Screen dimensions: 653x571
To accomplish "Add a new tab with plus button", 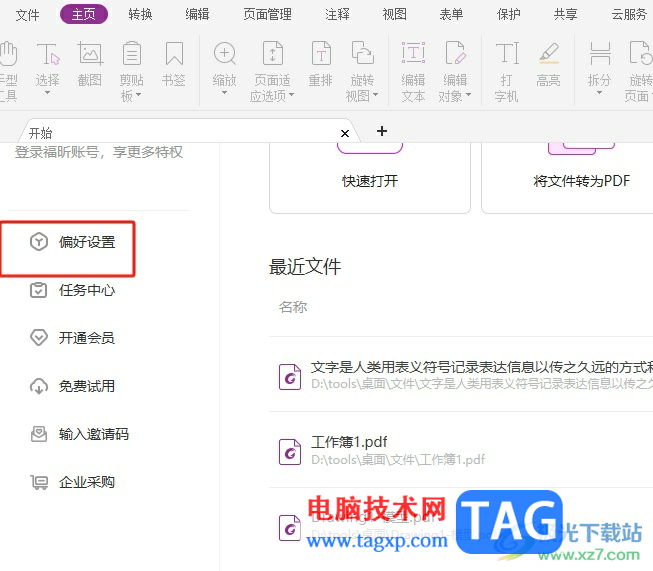I will [382, 131].
